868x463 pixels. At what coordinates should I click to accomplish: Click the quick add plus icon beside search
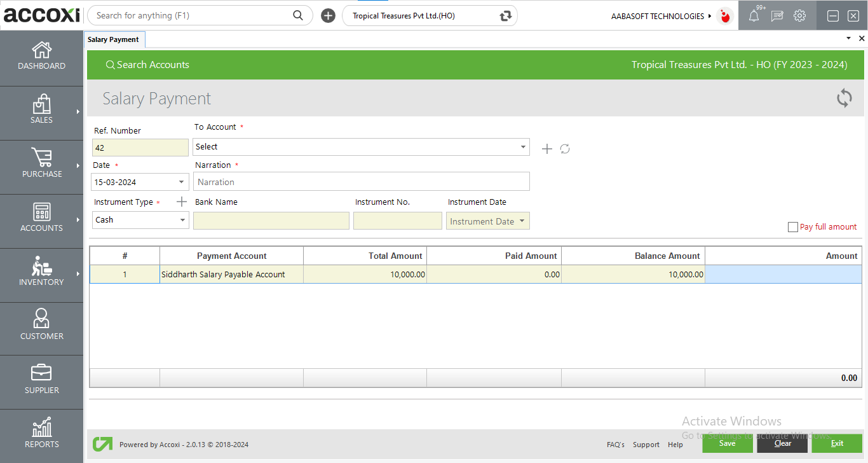coord(328,16)
